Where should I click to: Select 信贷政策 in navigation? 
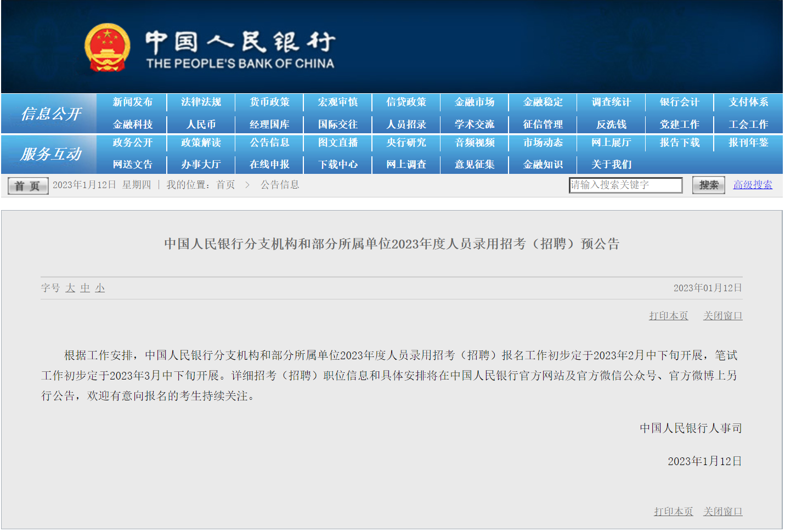406,102
